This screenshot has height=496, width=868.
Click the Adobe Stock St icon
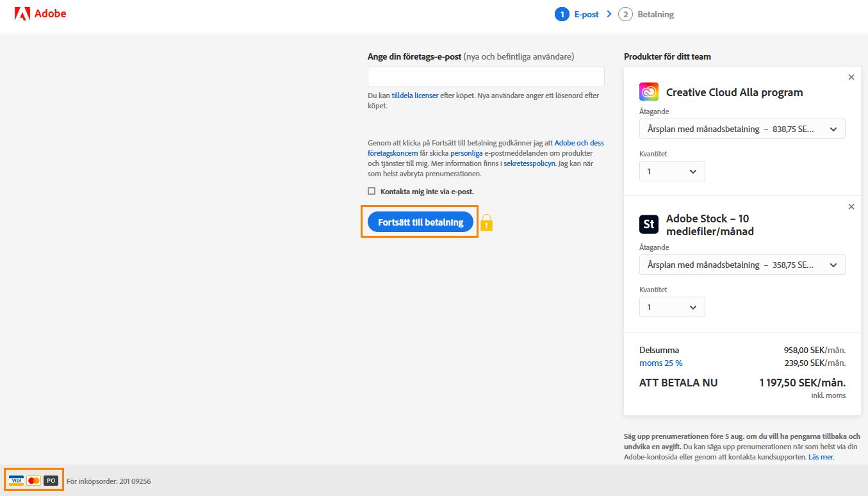coord(649,224)
